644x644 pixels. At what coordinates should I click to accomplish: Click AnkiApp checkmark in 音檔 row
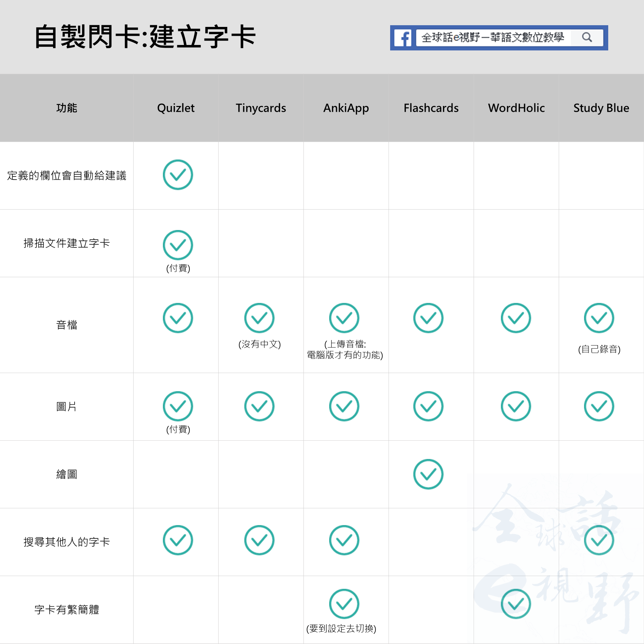coord(344,318)
